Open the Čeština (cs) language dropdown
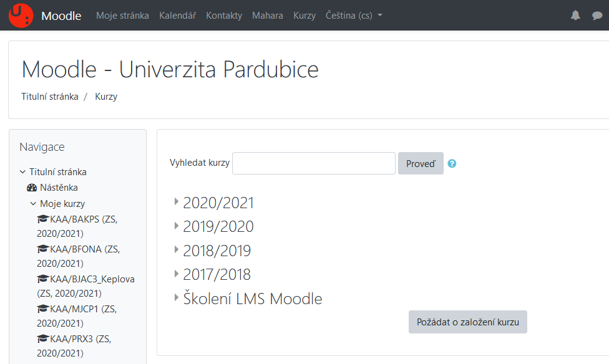 [x=354, y=16]
